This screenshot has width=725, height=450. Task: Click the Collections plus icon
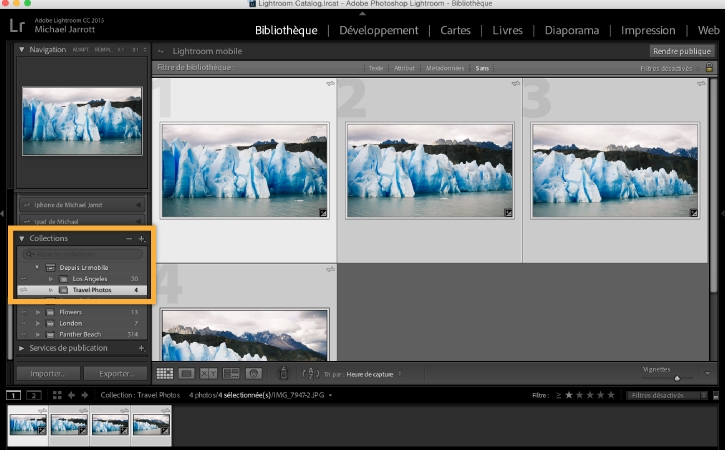(141, 239)
